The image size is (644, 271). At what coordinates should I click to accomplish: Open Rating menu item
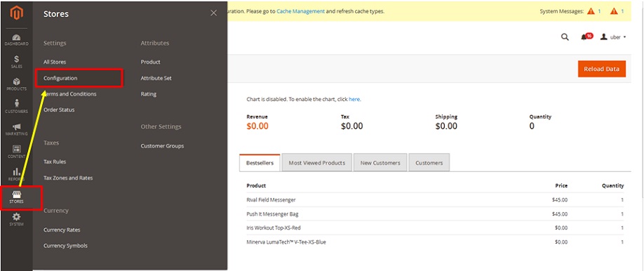(149, 94)
